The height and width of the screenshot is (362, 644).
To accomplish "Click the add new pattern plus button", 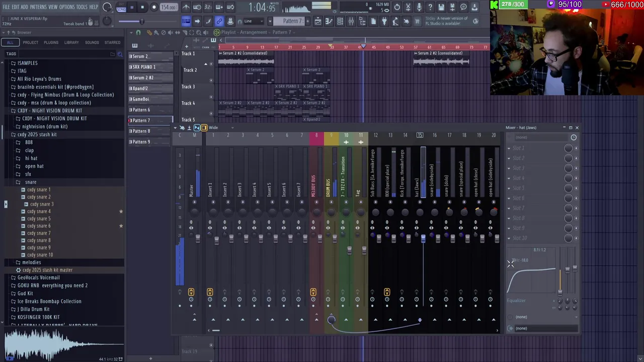I will pos(307,21).
